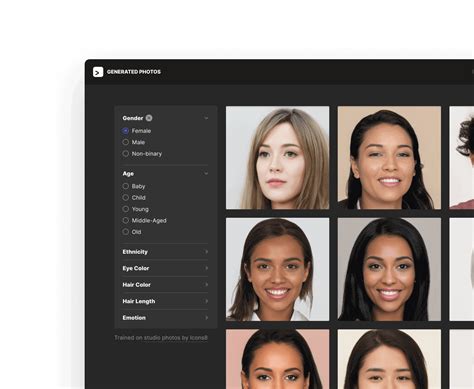The image size is (474, 389).
Task: Collapse the Gender filter section
Action: pos(206,118)
